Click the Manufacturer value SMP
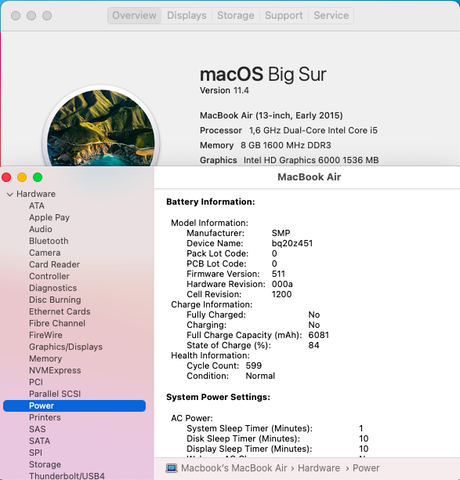 281,233
